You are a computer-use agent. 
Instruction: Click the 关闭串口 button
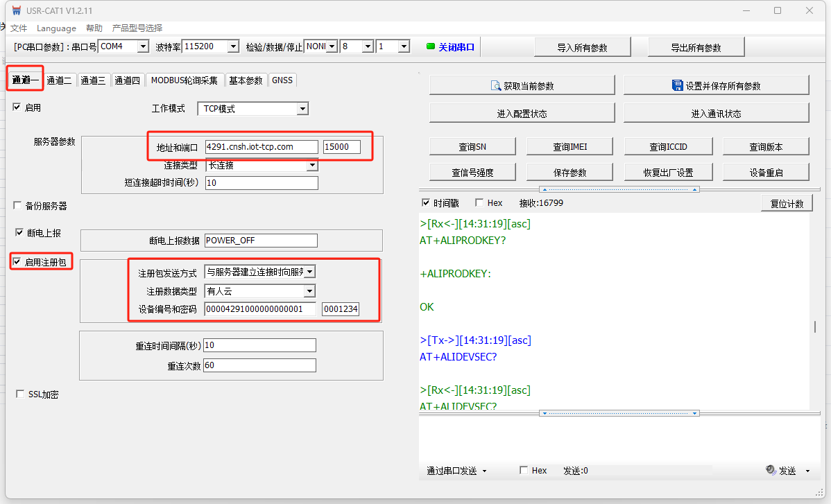(x=450, y=47)
